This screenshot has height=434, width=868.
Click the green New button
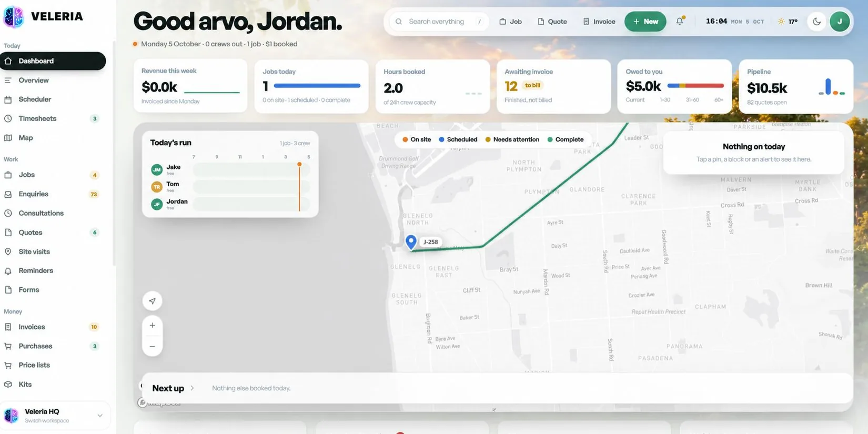click(x=645, y=22)
